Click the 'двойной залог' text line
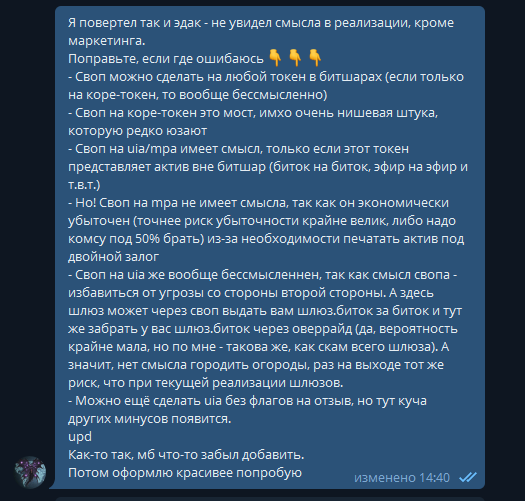Screen dimensions: 525x501 (x=113, y=257)
